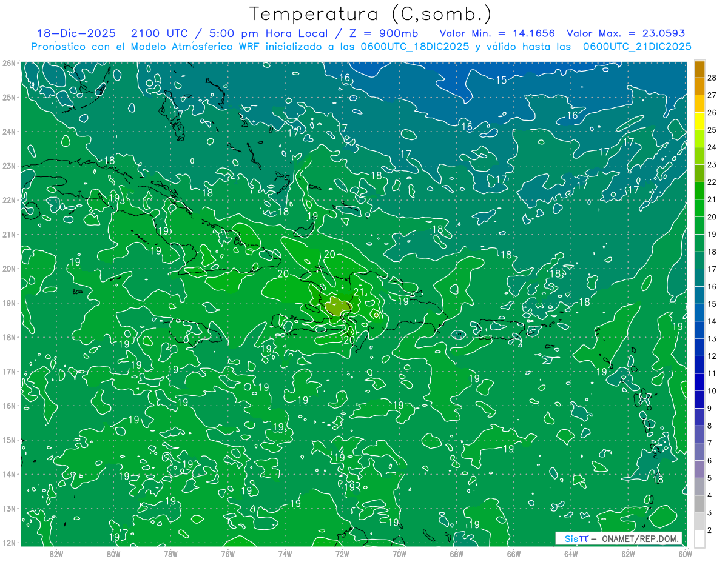Click the 16N latitude axis label
This screenshot has height=562, width=728.
[8, 406]
